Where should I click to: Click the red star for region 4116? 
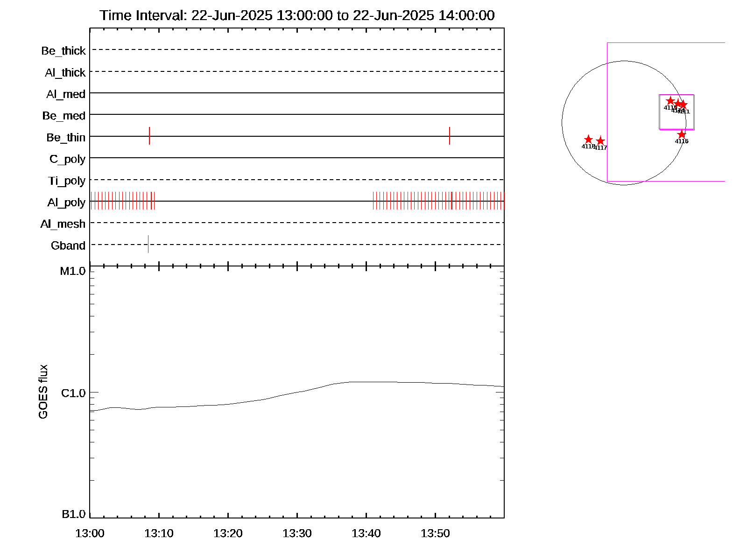tap(682, 134)
